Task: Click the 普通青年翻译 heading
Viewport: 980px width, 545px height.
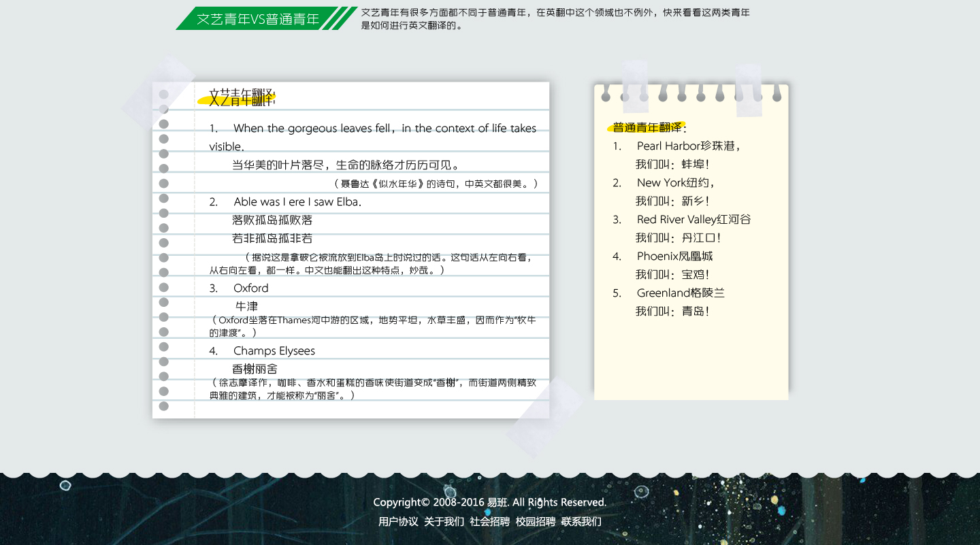Action: coord(649,127)
